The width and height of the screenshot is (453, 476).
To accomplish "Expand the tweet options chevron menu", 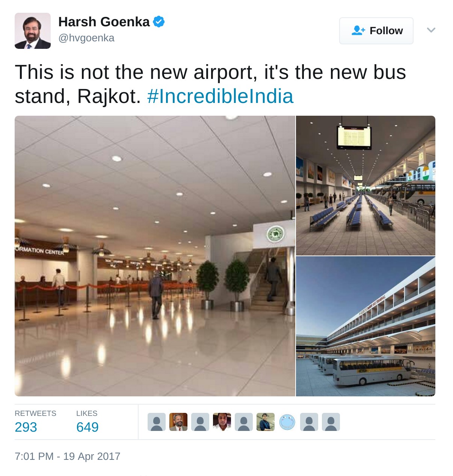I will [x=431, y=30].
